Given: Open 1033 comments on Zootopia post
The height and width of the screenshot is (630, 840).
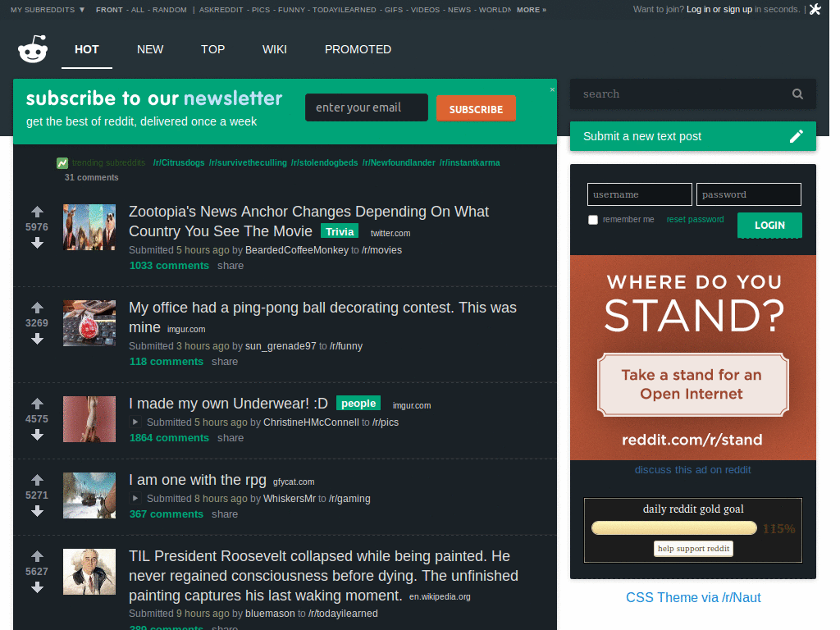Looking at the screenshot, I should tap(169, 266).
